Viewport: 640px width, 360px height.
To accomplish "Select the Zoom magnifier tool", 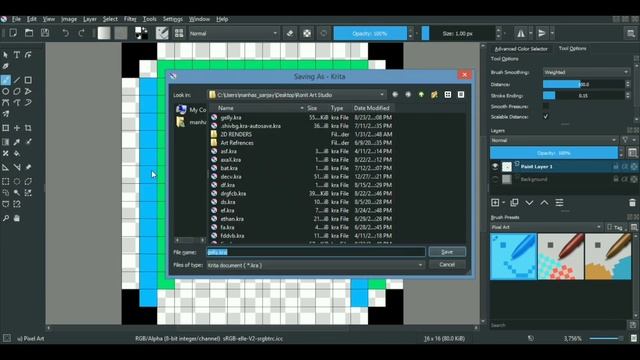I will pyautogui.click(x=6, y=218).
